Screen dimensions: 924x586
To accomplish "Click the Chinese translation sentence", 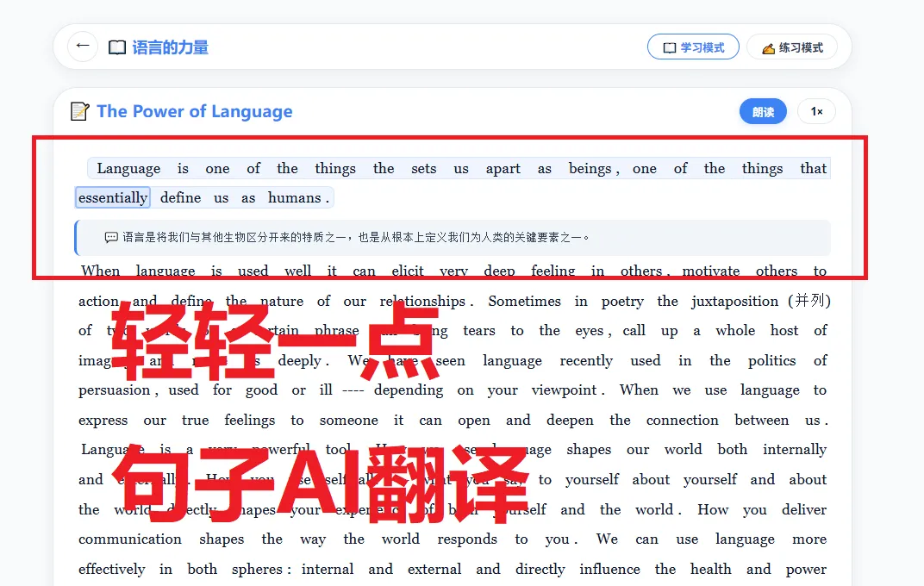I will click(355, 237).
